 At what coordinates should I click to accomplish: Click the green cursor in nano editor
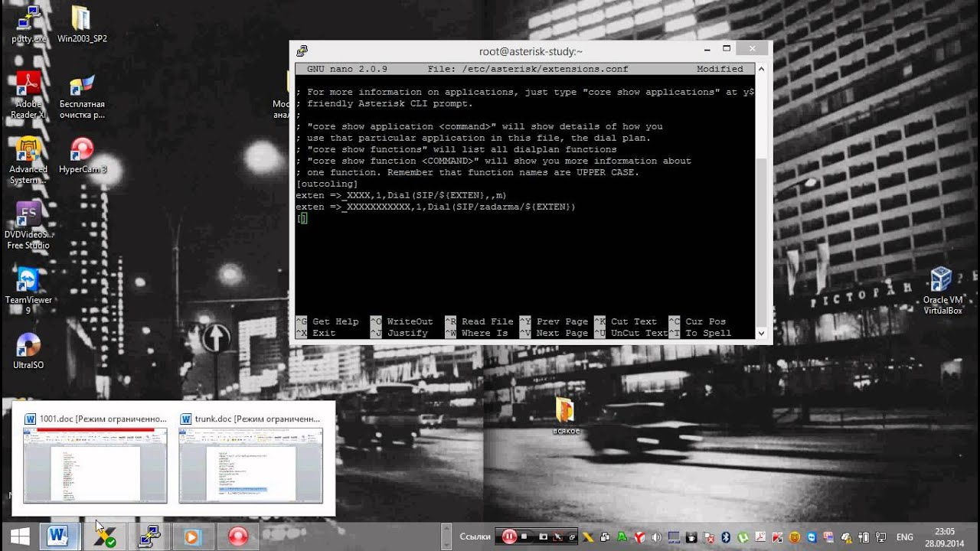[302, 218]
